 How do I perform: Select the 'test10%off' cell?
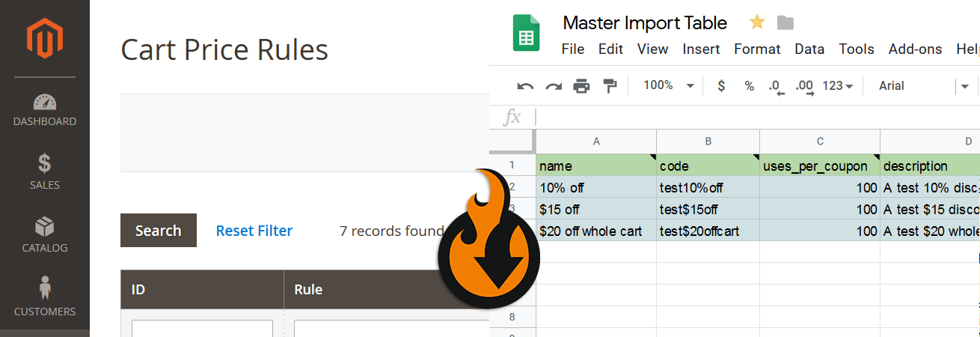[708, 187]
